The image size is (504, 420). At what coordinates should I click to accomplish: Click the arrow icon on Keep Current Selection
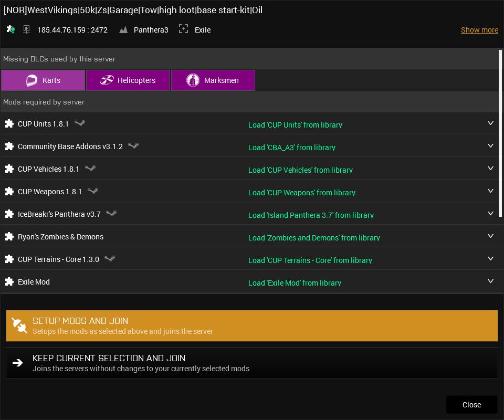[18, 363]
